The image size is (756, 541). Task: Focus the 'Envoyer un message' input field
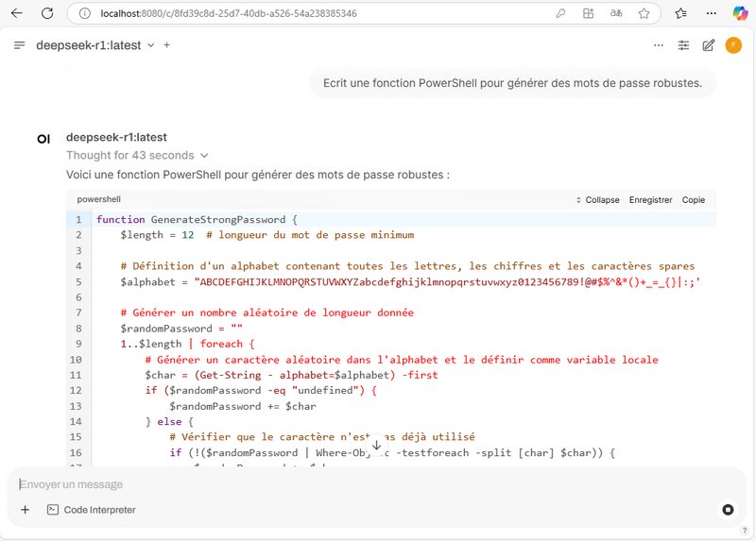click(359, 484)
